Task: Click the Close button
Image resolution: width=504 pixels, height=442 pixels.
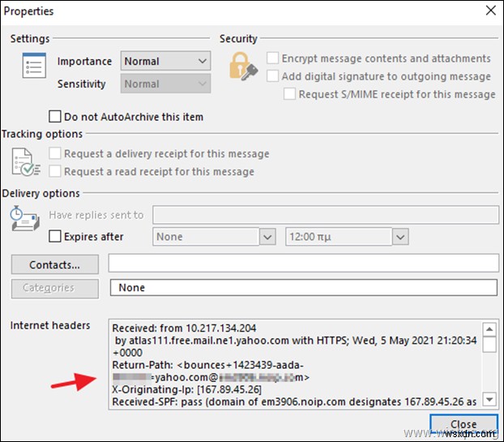Action: [x=463, y=424]
